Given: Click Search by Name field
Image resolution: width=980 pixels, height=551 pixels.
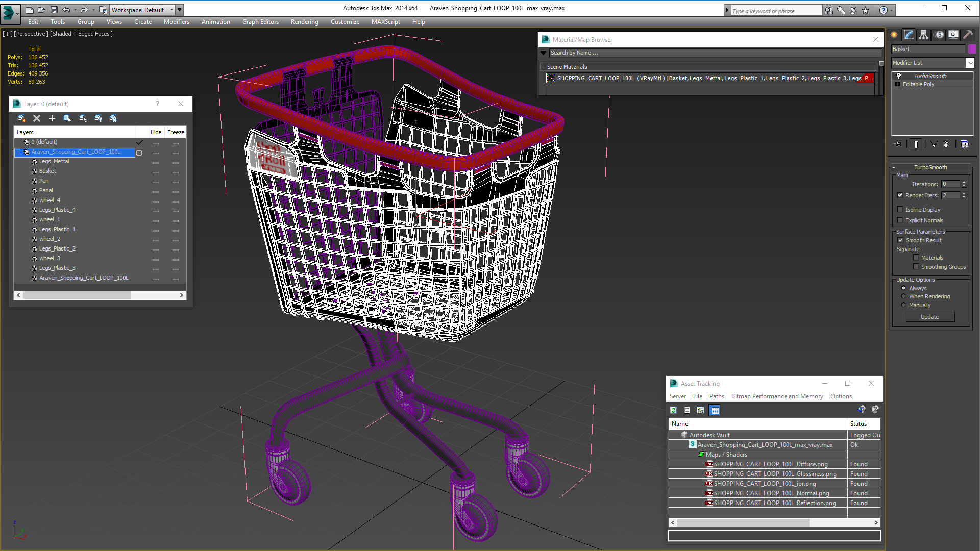Looking at the screenshot, I should (715, 53).
